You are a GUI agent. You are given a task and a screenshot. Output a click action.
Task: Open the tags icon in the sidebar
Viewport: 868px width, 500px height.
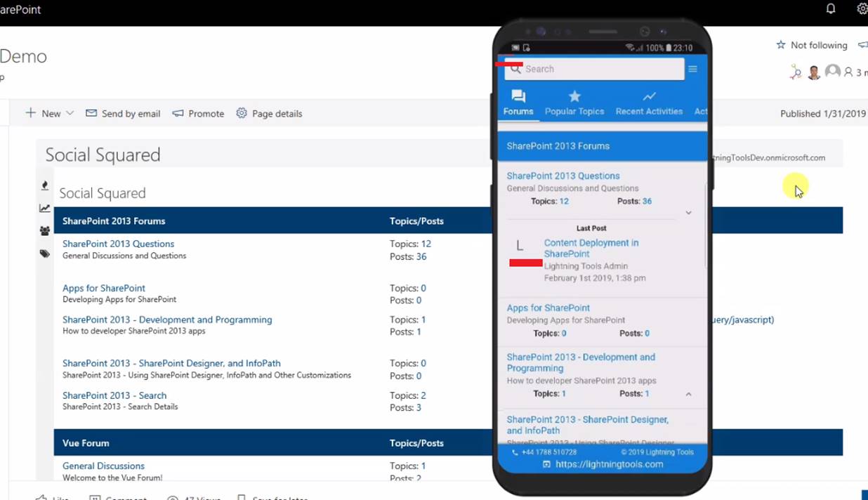45,254
